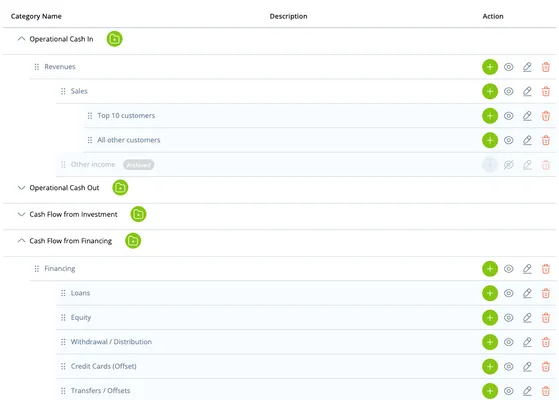This screenshot has width=559, height=400.
Task: Select the Other income row label
Action: pos(93,164)
